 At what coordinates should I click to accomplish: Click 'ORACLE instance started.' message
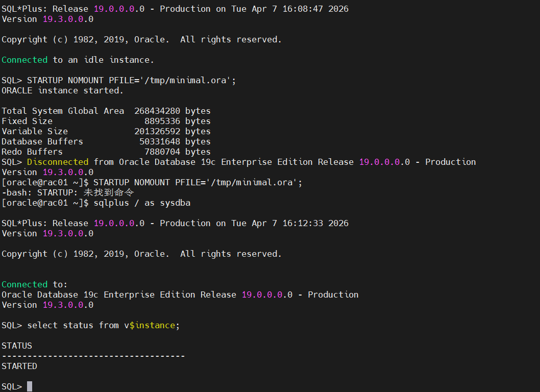coord(62,90)
